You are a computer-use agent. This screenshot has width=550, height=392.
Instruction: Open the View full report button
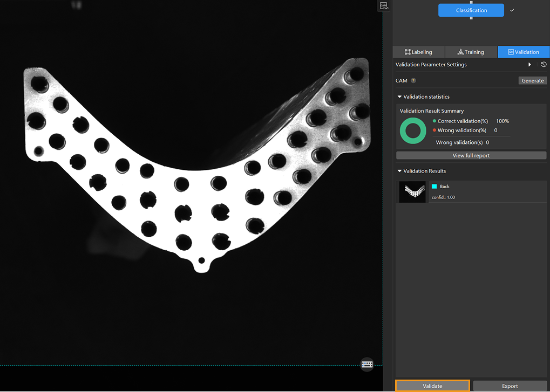click(x=471, y=155)
